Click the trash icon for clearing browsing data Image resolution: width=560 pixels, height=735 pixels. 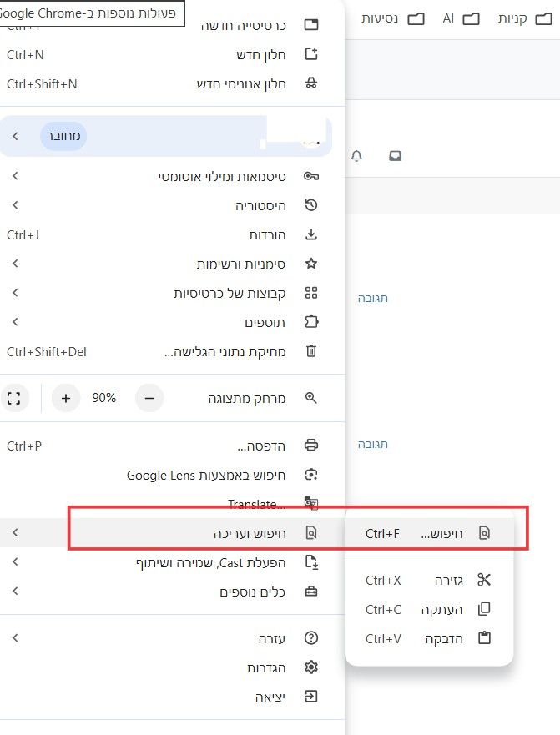point(311,351)
